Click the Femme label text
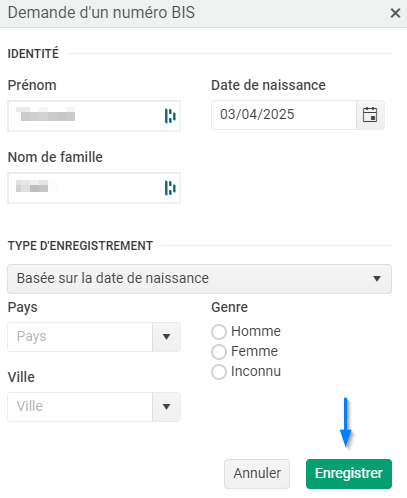407x498 pixels. click(x=254, y=351)
